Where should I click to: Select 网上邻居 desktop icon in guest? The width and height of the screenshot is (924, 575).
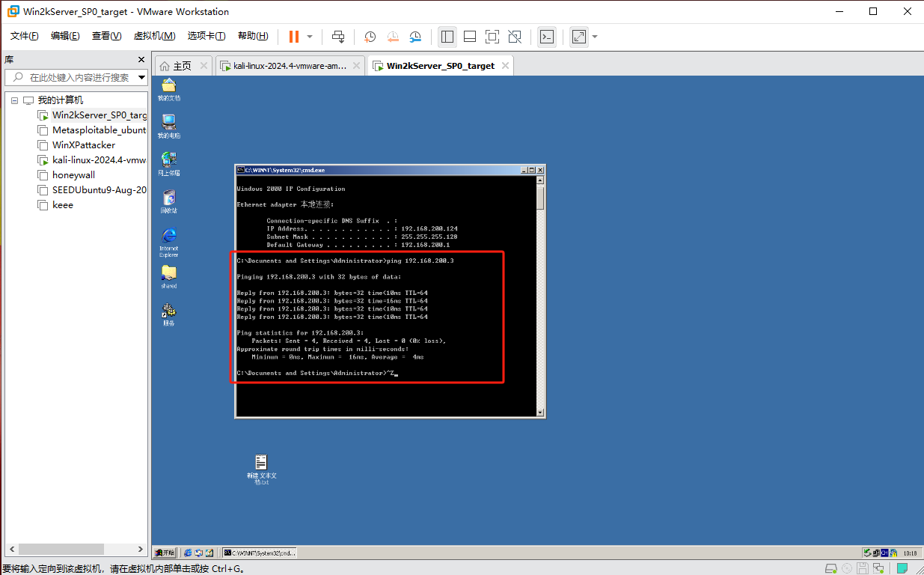tap(169, 165)
